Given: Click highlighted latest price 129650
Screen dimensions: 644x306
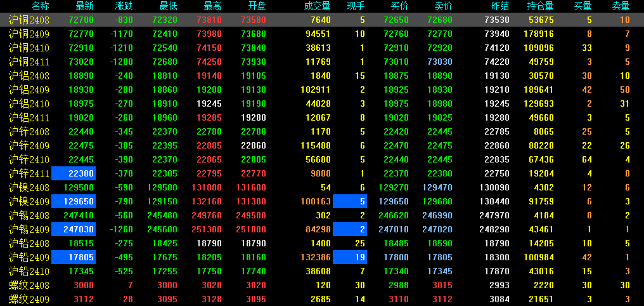Looking at the screenshot, I should point(74,201).
